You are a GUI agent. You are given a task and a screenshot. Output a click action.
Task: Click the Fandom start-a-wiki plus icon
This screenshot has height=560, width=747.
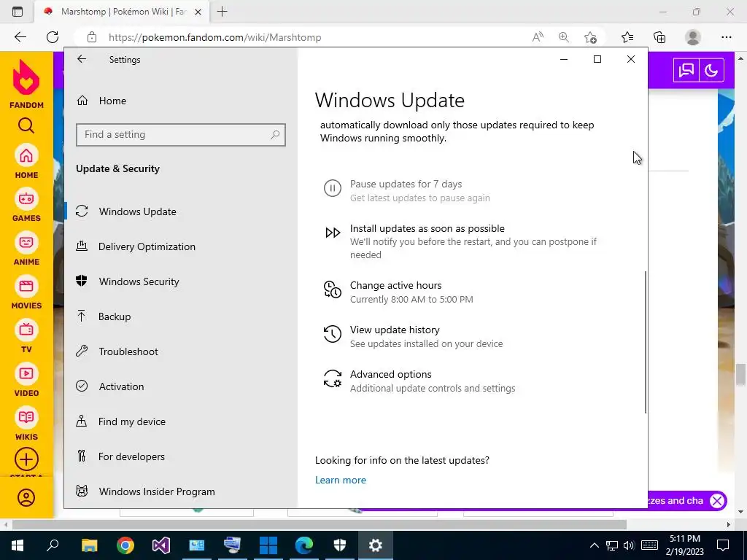tap(26, 459)
